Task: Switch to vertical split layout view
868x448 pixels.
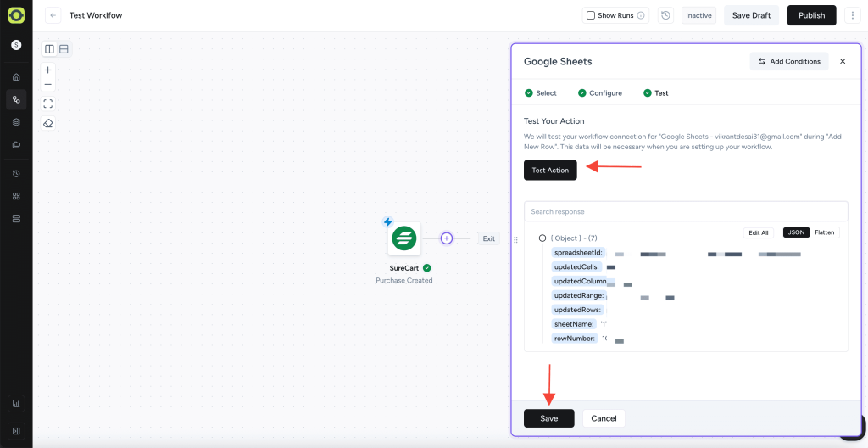Action: [50, 49]
